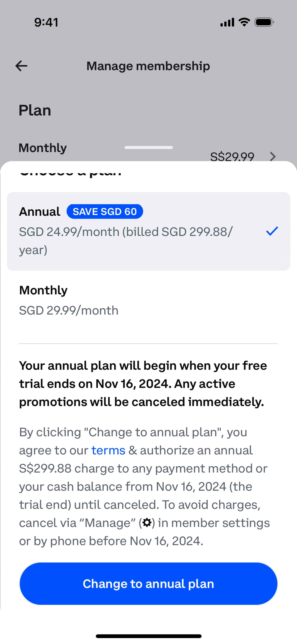Tap the back arrow icon
297x644 pixels.
coord(21,66)
